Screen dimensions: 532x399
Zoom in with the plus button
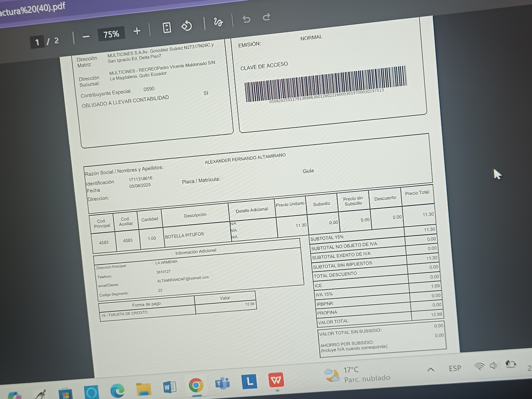tap(137, 31)
